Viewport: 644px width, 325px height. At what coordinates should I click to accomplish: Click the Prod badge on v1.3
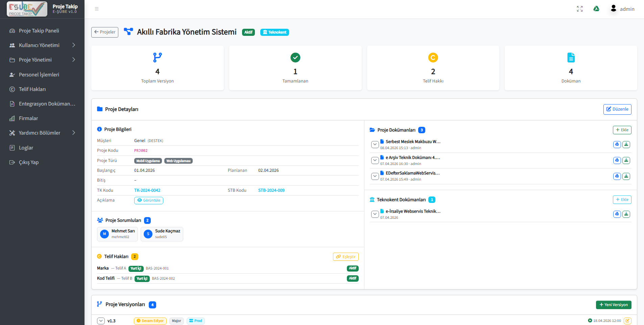point(196,321)
